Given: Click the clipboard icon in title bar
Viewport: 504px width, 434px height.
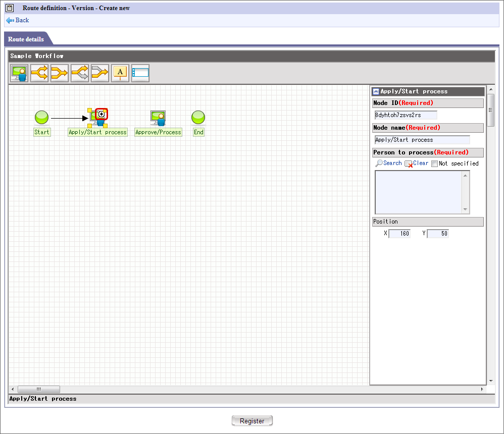Looking at the screenshot, I should click(x=10, y=8).
